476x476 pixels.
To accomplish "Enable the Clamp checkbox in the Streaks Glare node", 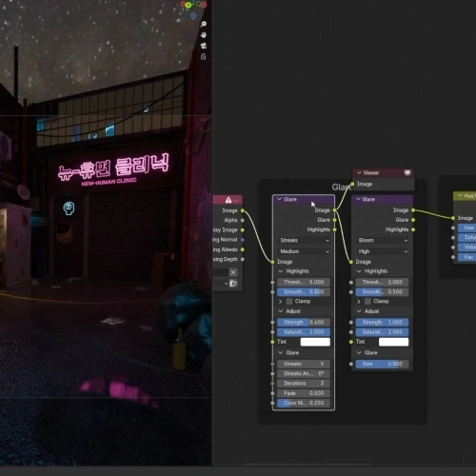I will click(x=289, y=301).
